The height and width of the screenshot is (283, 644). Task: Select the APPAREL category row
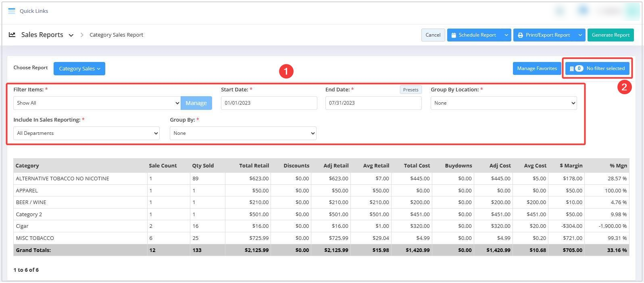[321, 190]
